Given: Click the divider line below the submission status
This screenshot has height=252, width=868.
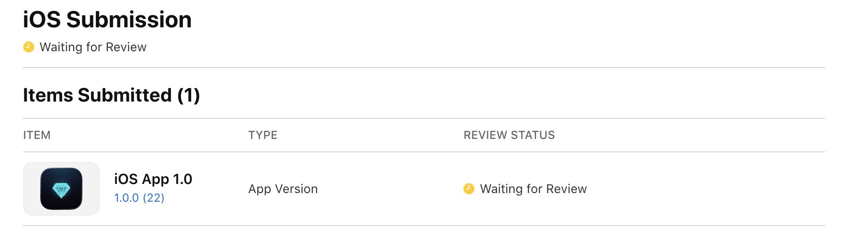Looking at the screenshot, I should point(423,68).
